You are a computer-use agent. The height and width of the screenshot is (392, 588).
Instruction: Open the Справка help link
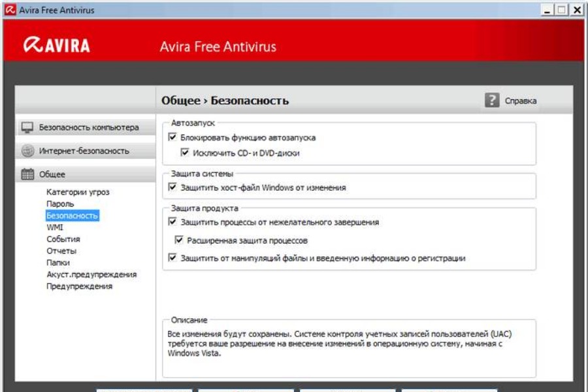pos(521,101)
